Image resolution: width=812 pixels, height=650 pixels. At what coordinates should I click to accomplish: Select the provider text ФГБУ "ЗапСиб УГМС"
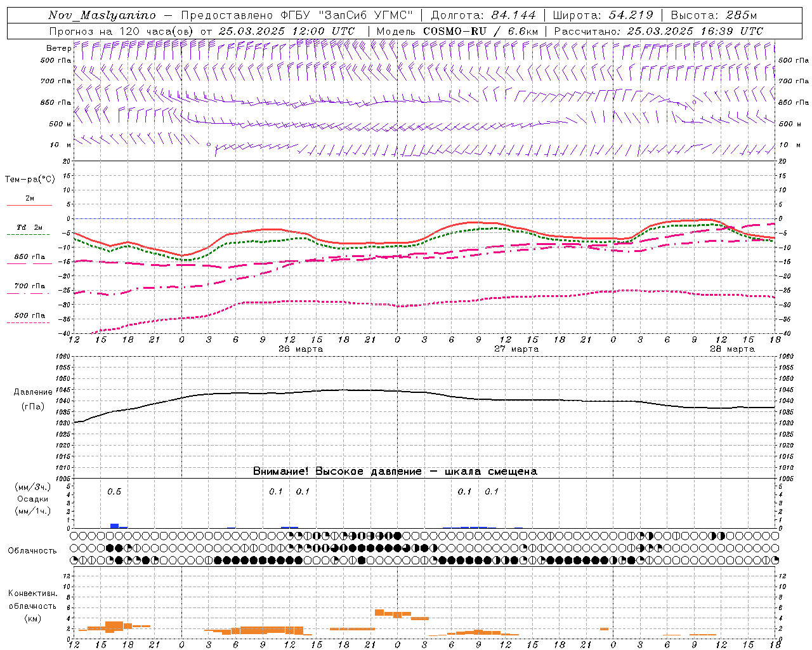tap(346, 15)
